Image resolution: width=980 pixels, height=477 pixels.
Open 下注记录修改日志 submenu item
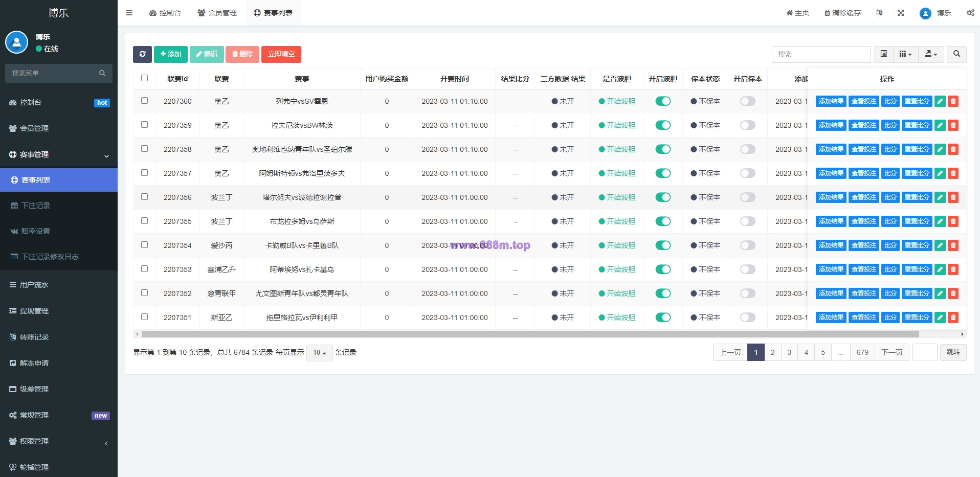coord(59,257)
